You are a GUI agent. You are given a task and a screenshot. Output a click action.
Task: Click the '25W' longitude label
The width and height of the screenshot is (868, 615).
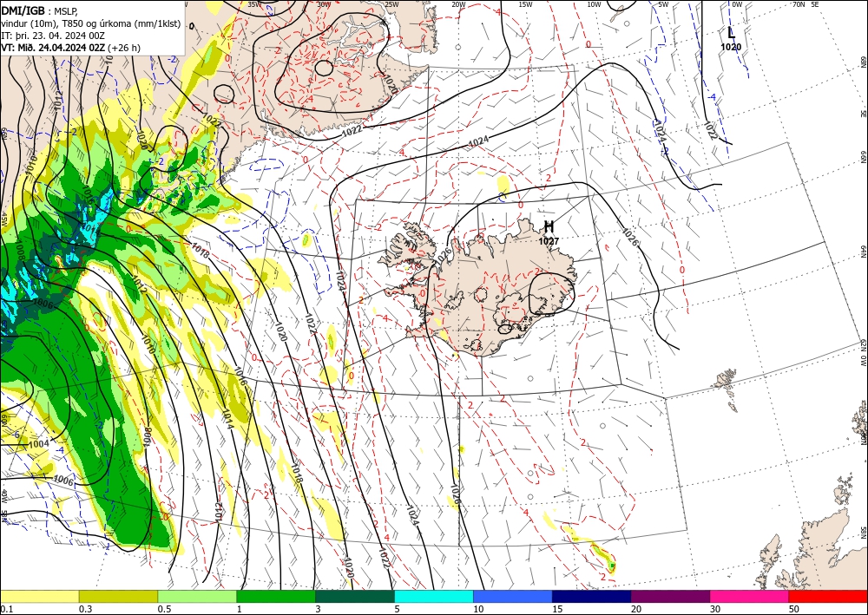tap(391, 4)
